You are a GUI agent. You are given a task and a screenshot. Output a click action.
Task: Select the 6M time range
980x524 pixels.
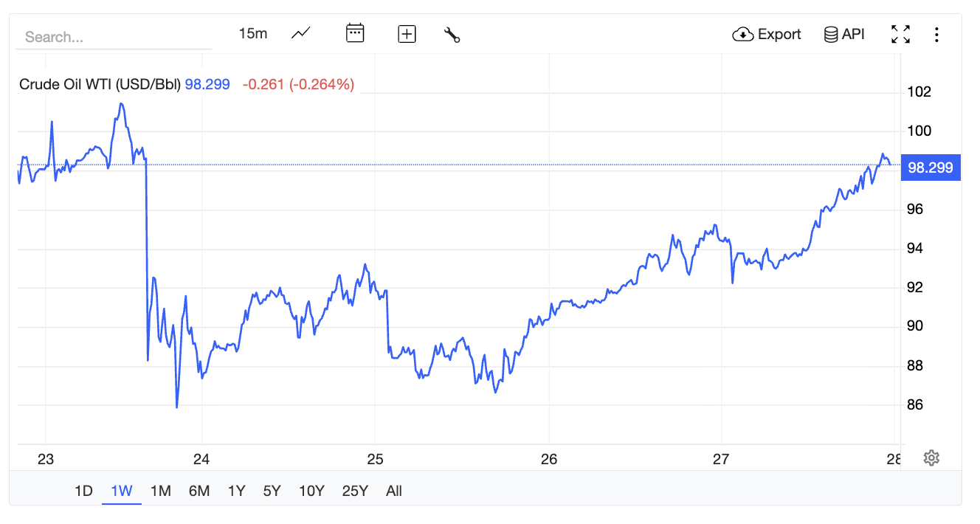[199, 491]
